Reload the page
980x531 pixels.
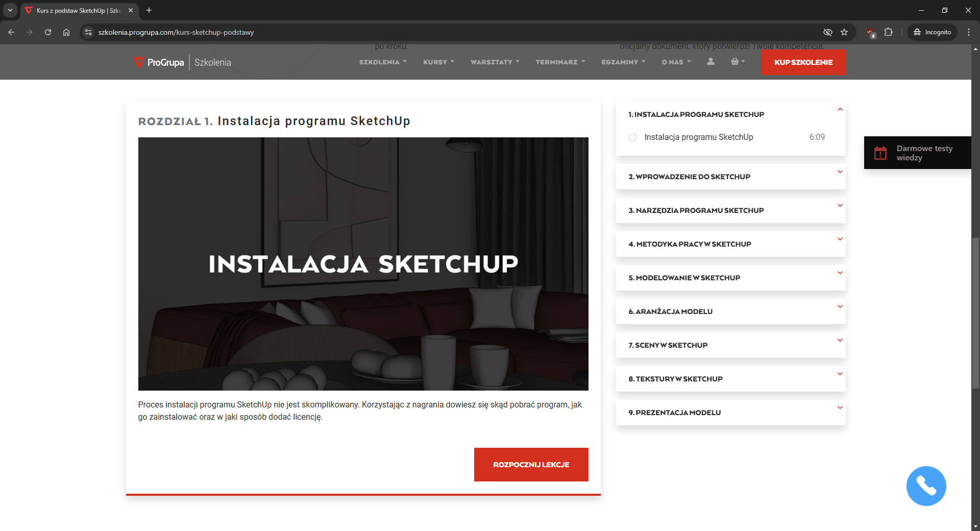coord(48,32)
